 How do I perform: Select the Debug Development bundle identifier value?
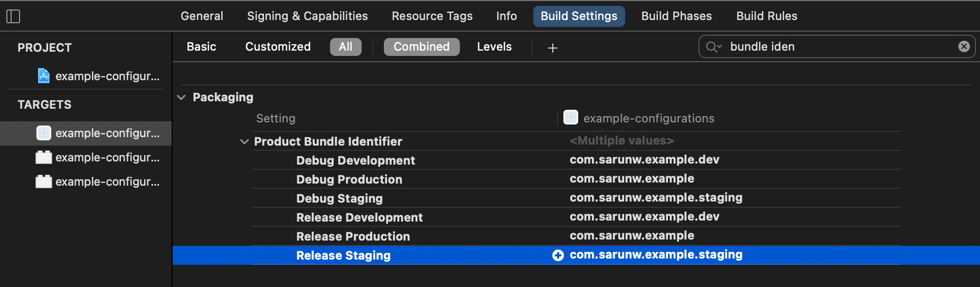pos(644,160)
